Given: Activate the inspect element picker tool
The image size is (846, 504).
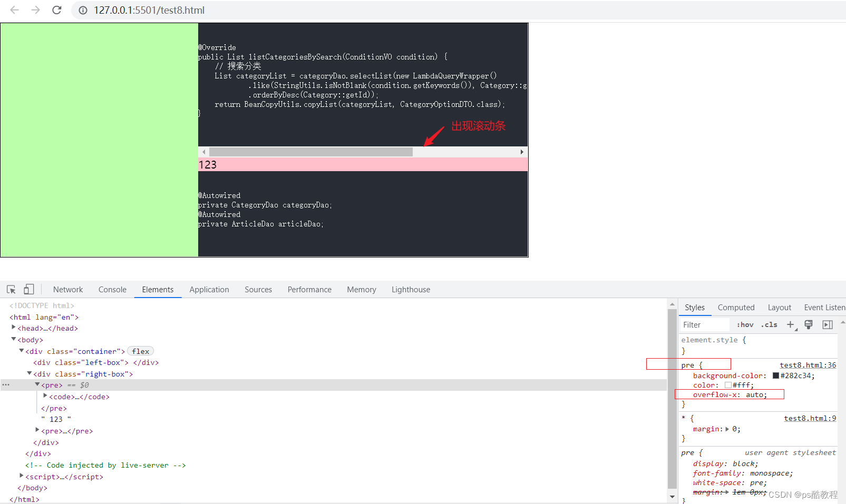Looking at the screenshot, I should click(11, 289).
